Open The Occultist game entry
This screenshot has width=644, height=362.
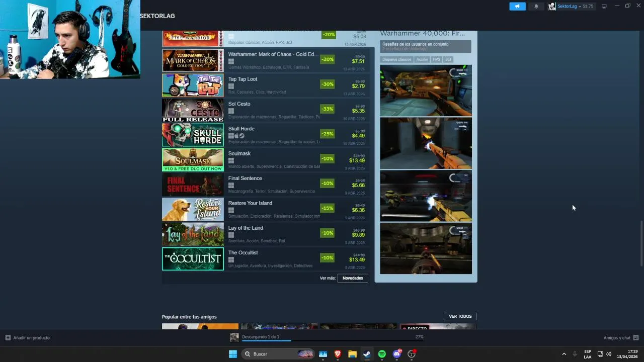[x=266, y=259]
